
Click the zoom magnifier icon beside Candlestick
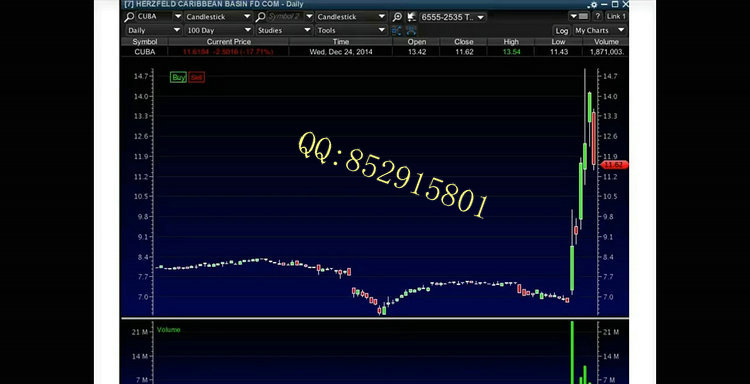coord(397,17)
